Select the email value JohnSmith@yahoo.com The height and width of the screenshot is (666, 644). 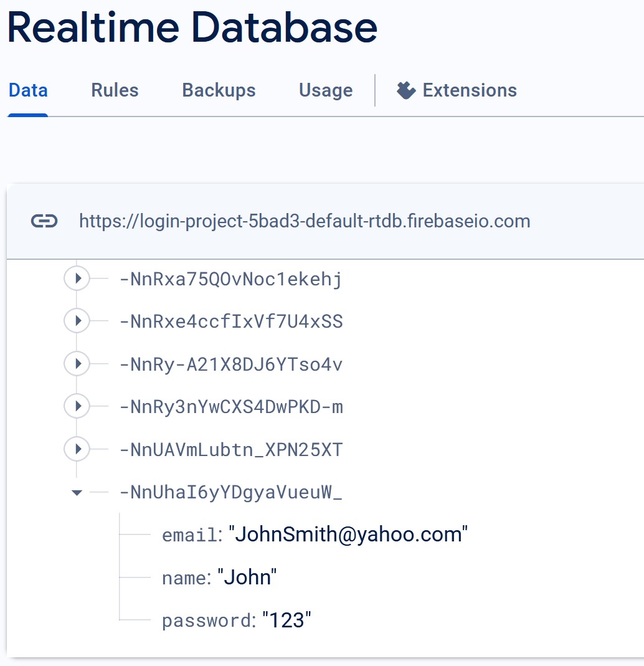coord(348,535)
